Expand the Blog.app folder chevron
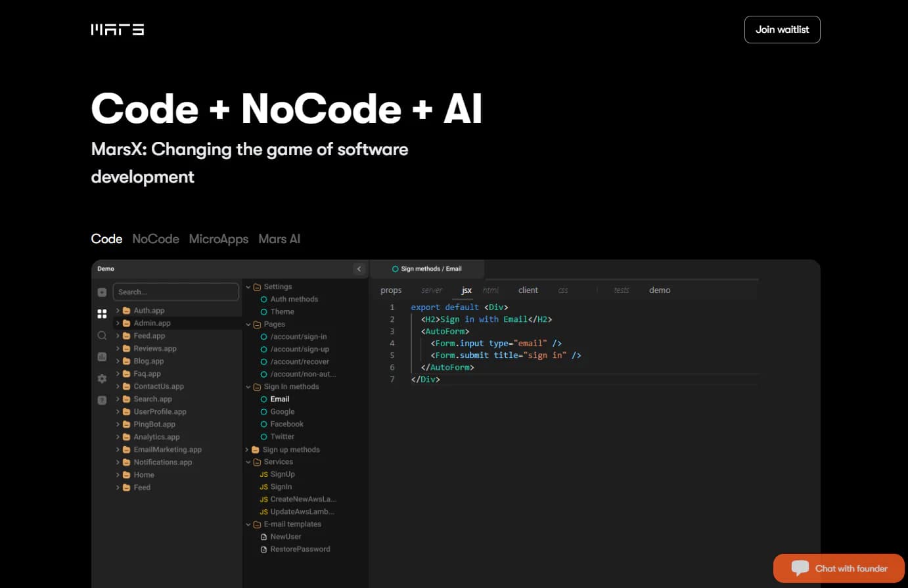The height and width of the screenshot is (588, 908). [x=118, y=361]
